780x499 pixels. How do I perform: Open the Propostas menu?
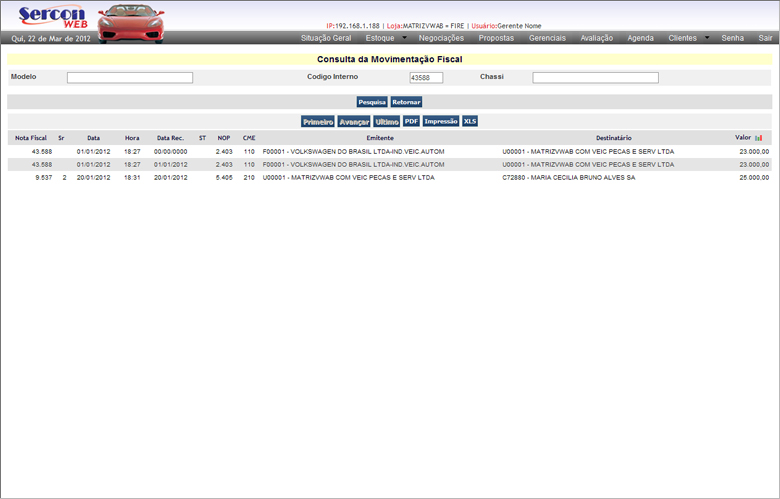coord(496,38)
